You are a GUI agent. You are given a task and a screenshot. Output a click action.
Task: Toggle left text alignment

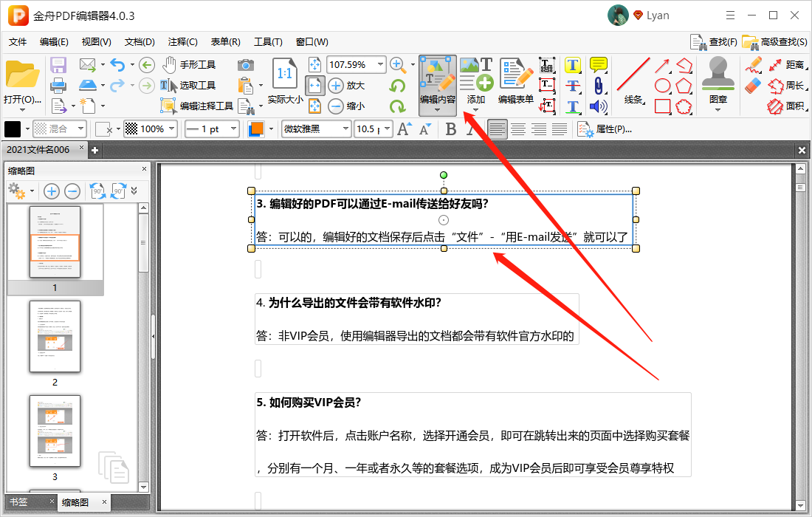pyautogui.click(x=497, y=129)
